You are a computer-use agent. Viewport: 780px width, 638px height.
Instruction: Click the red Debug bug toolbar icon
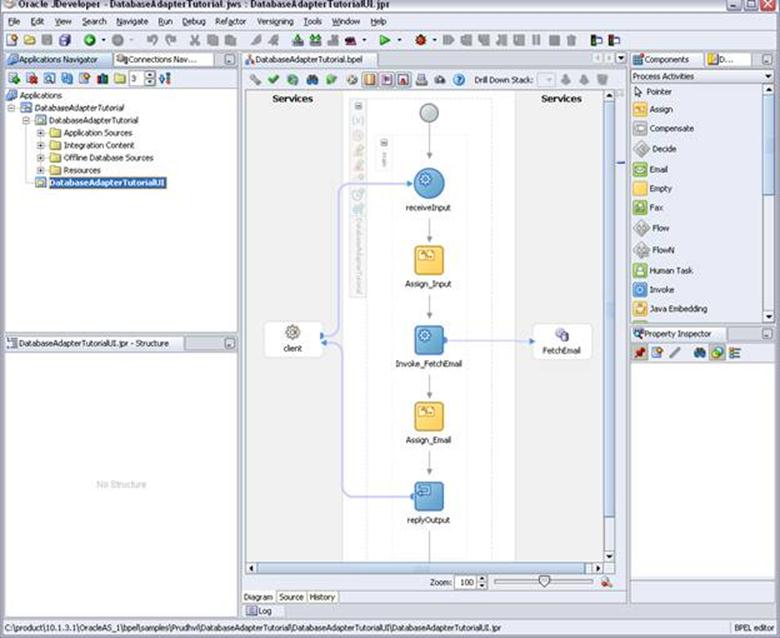pos(420,40)
